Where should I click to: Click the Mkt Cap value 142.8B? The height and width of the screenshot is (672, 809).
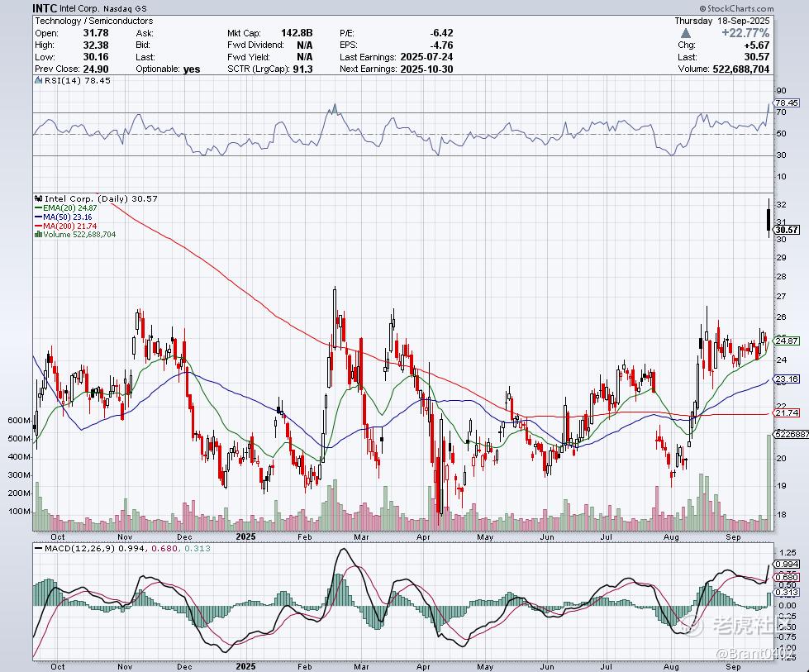(297, 33)
